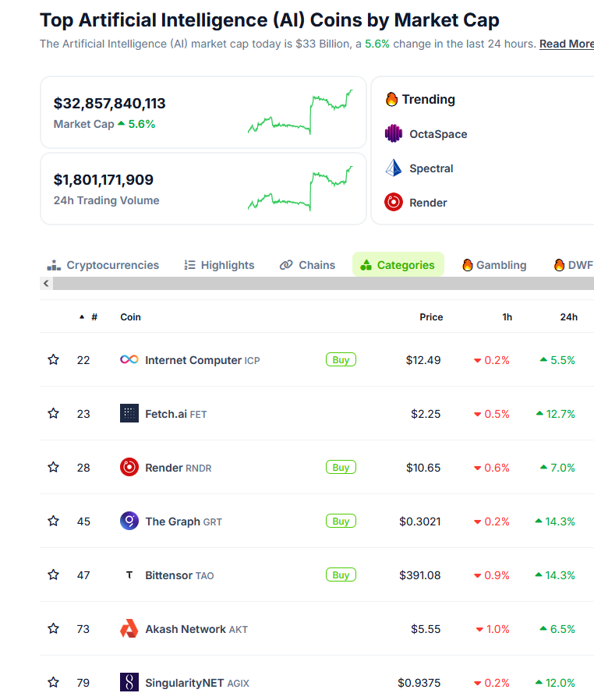Click the SingularityNET logo
This screenshot has width=594, height=700.
129,682
